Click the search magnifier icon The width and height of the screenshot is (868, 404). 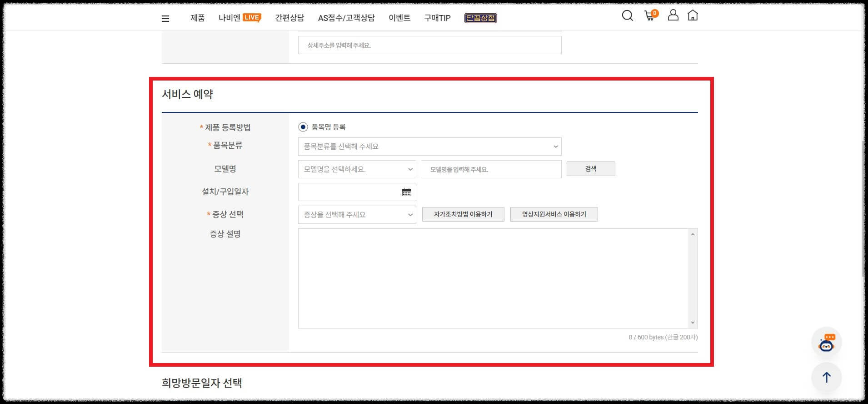click(x=627, y=16)
